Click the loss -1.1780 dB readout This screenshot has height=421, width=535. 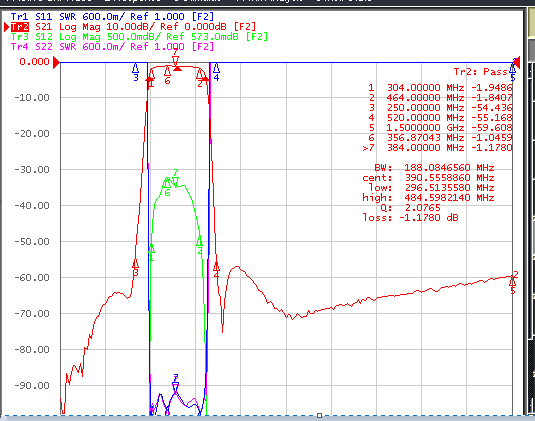[x=410, y=218]
